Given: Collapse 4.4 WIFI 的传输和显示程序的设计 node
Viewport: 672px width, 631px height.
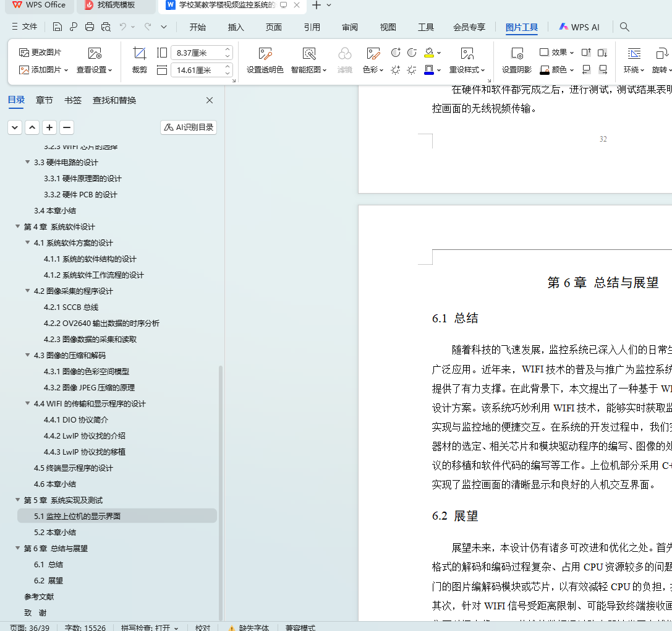Looking at the screenshot, I should coord(27,403).
